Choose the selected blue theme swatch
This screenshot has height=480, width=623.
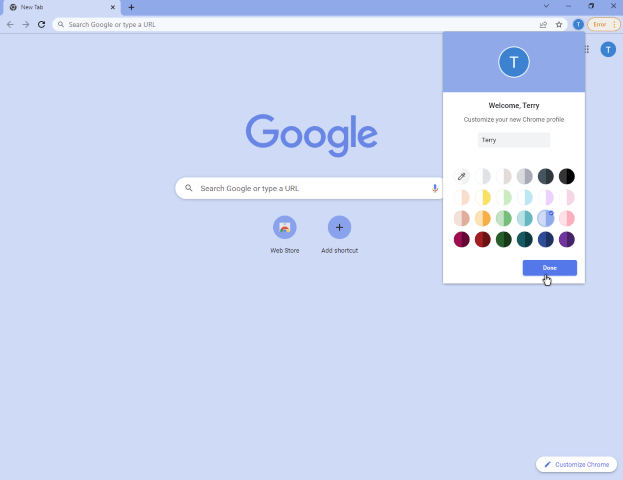(546, 219)
